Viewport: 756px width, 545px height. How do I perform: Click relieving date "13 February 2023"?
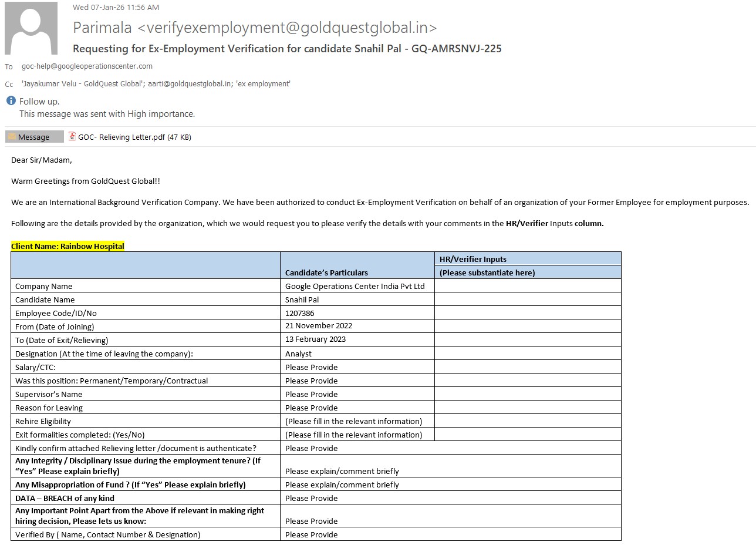(x=316, y=339)
